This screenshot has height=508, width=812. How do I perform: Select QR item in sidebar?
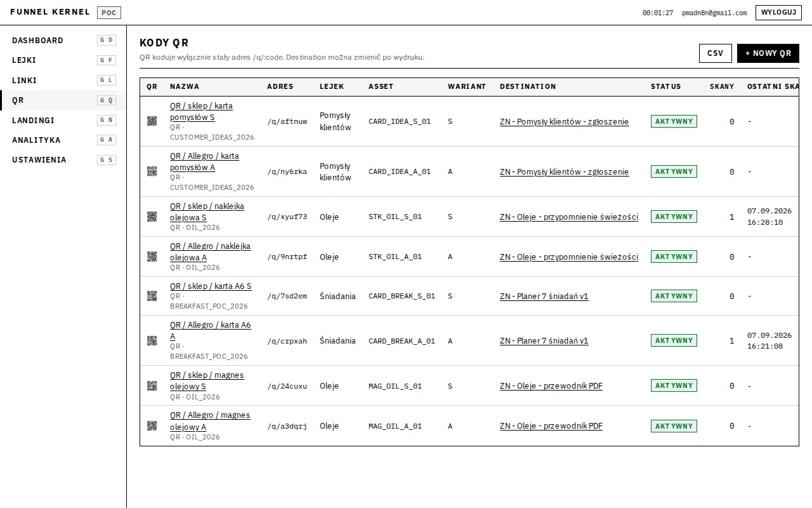point(63,100)
